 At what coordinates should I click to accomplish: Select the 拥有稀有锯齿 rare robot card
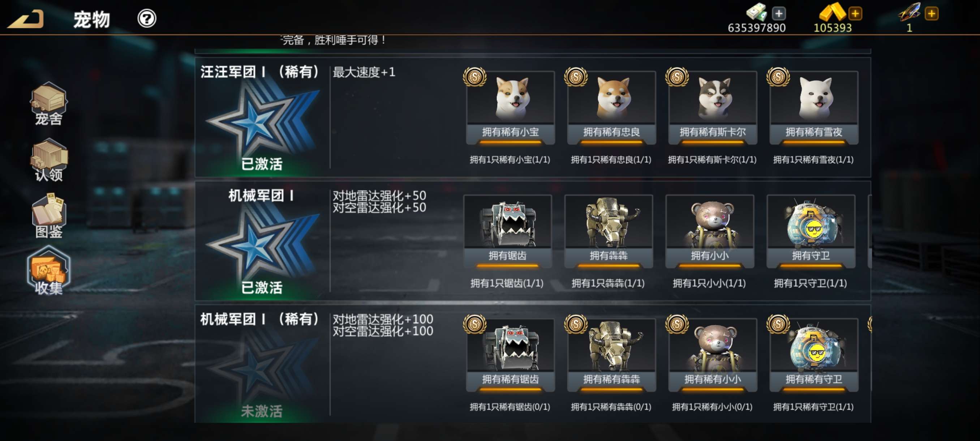click(510, 355)
